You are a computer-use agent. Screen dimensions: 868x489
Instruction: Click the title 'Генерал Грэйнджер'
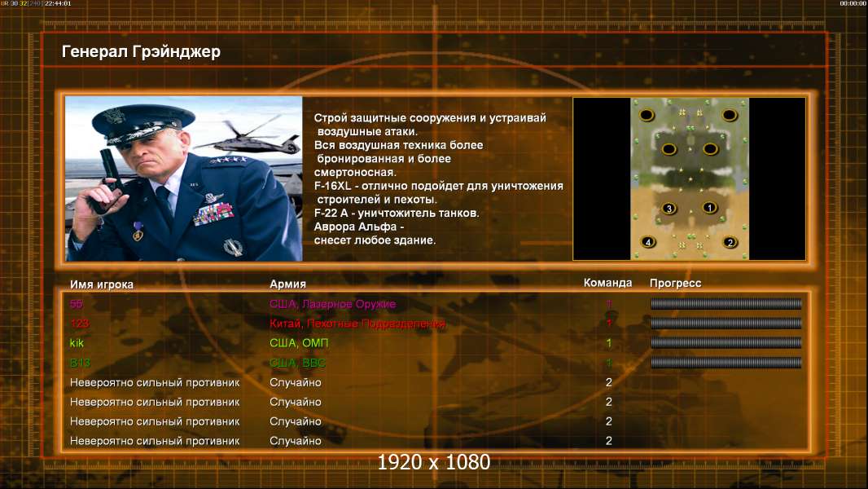coord(141,51)
